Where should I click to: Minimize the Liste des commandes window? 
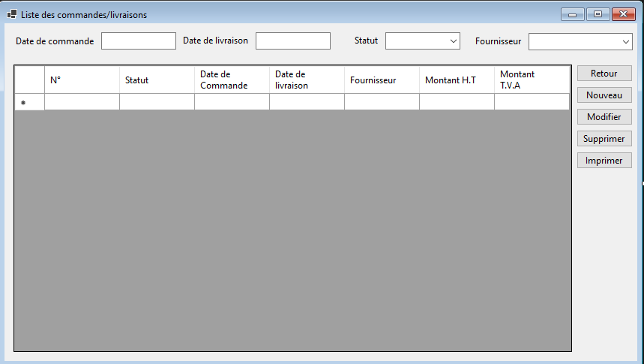573,14
